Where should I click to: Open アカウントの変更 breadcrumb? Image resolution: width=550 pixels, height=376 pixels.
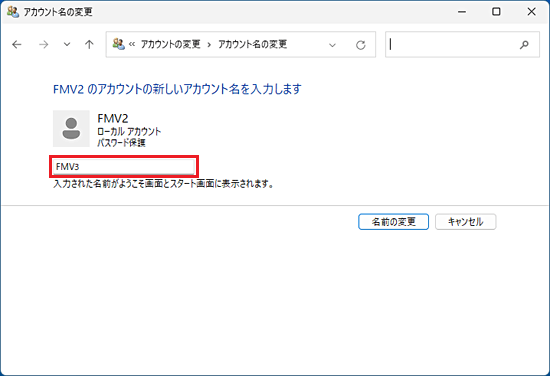point(171,44)
